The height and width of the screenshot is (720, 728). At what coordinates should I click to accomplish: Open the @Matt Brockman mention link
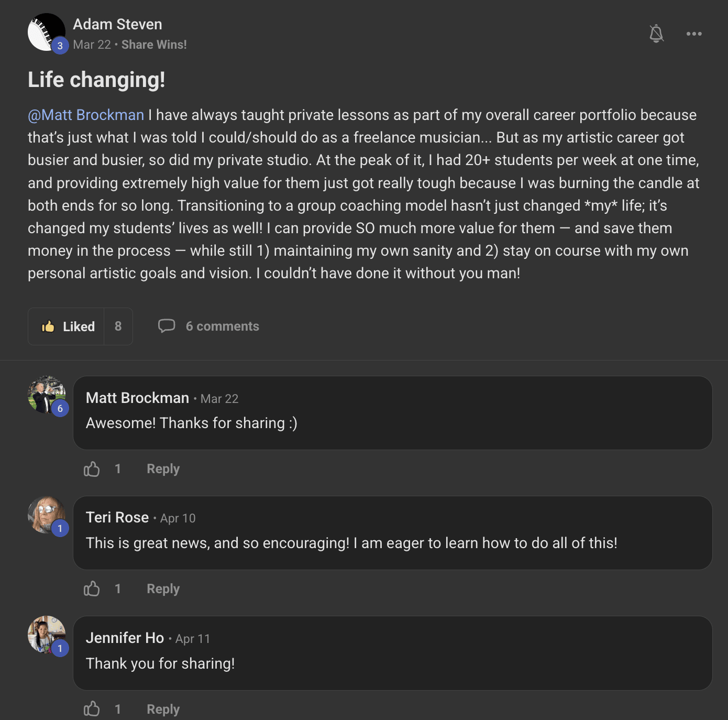[86, 115]
